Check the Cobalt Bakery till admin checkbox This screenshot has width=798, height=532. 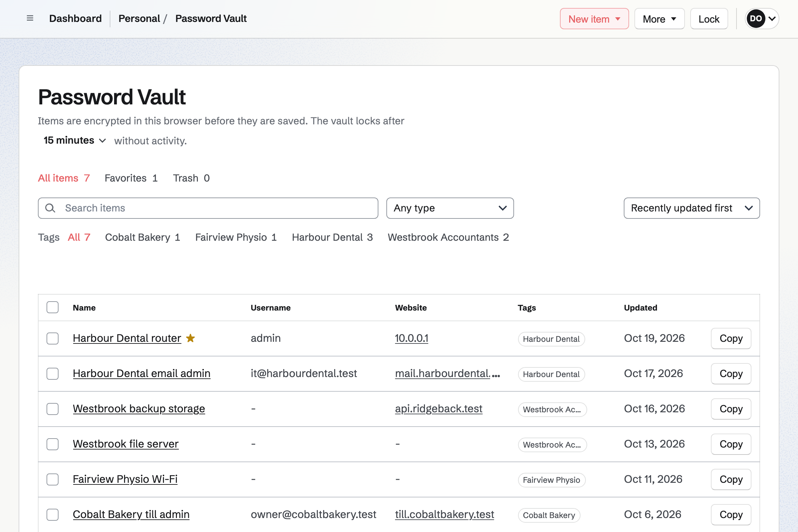pyautogui.click(x=53, y=515)
